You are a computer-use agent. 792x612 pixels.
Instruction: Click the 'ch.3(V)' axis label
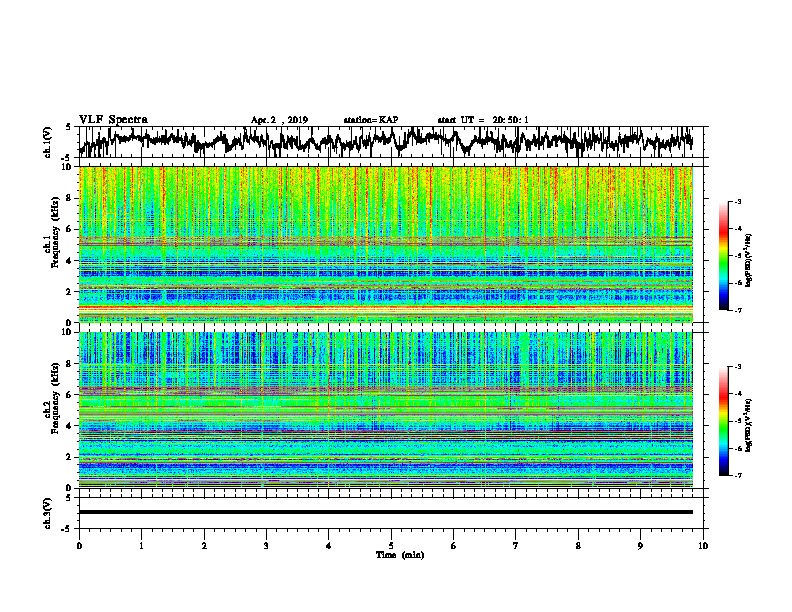[x=48, y=513]
